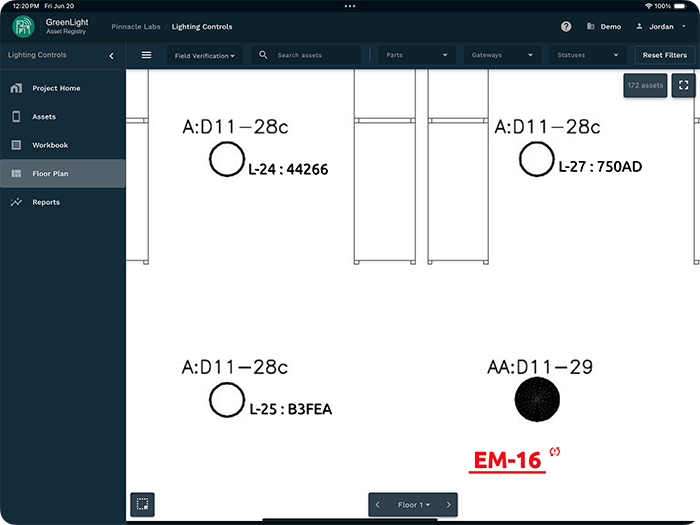
Task: Switch the Demo organization
Action: pos(604,27)
